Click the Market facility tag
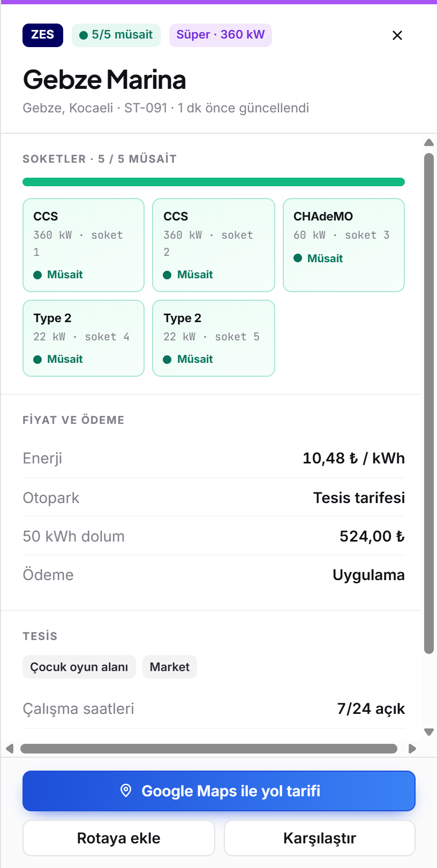 click(170, 667)
